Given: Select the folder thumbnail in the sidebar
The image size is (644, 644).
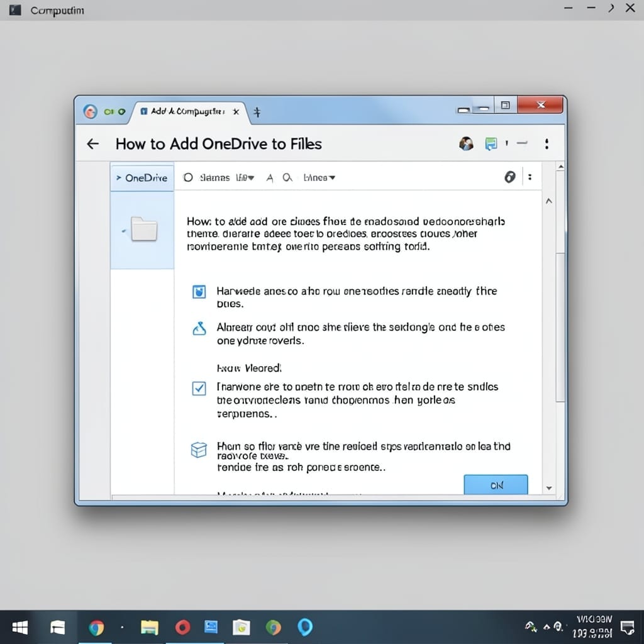Looking at the screenshot, I should [144, 229].
